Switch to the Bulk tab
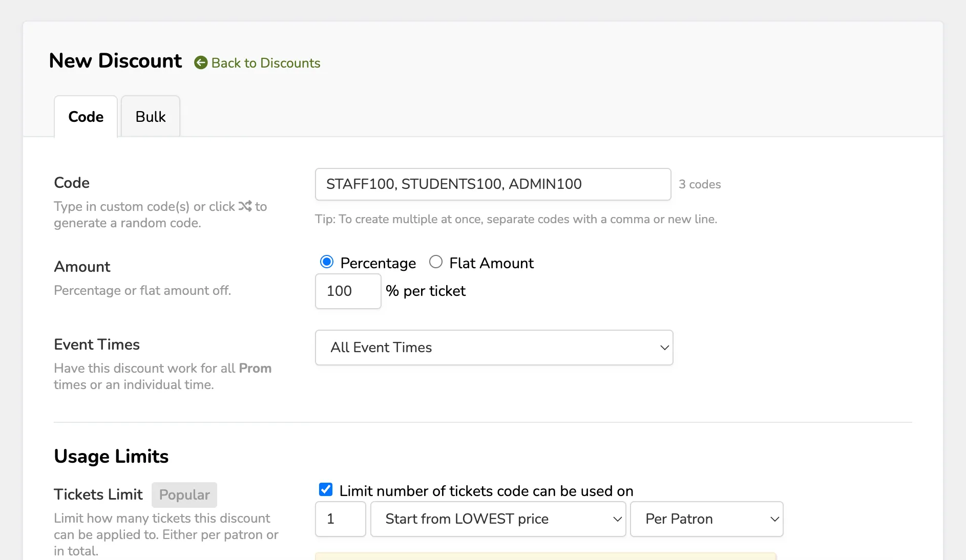This screenshot has width=966, height=560. pos(151,117)
